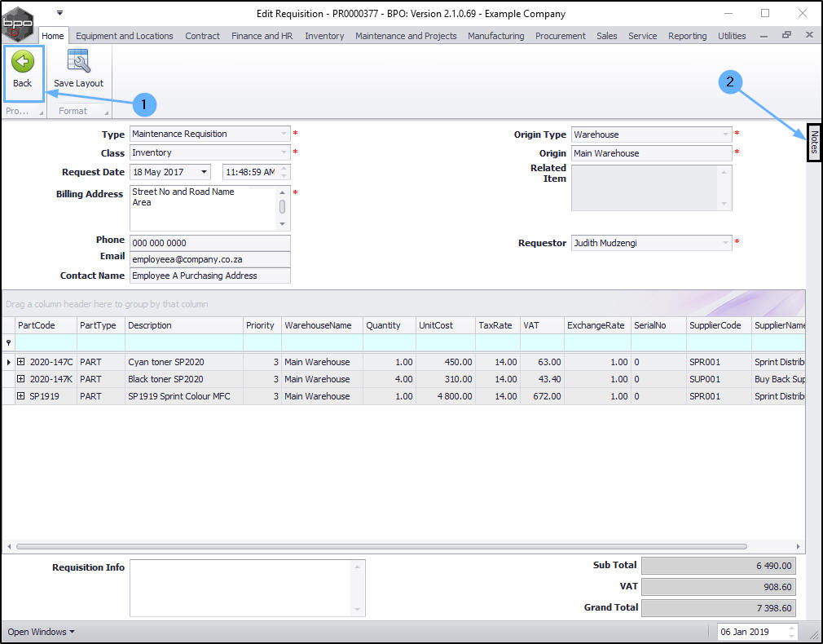Open the Maintenance and Projects tab
This screenshot has height=644, width=823.
tap(406, 36)
